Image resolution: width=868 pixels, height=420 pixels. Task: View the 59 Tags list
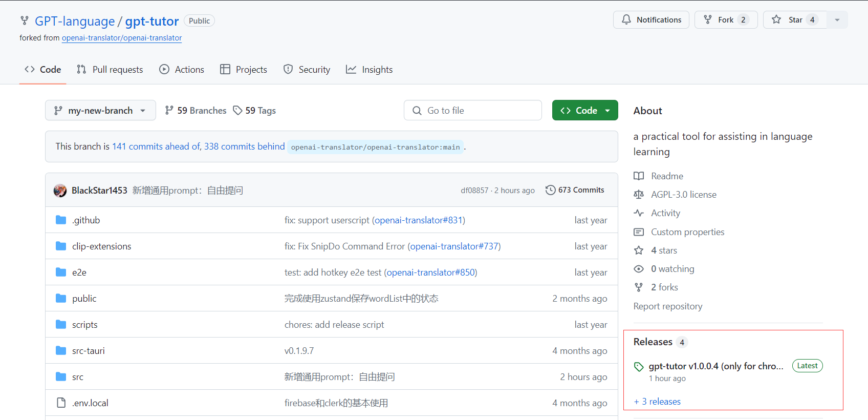pyautogui.click(x=254, y=110)
